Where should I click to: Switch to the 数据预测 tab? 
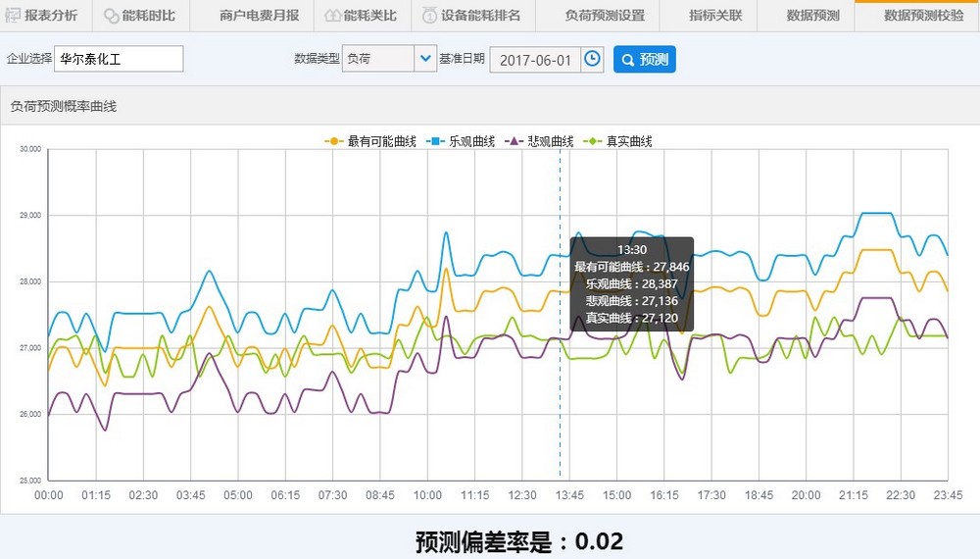(812, 16)
